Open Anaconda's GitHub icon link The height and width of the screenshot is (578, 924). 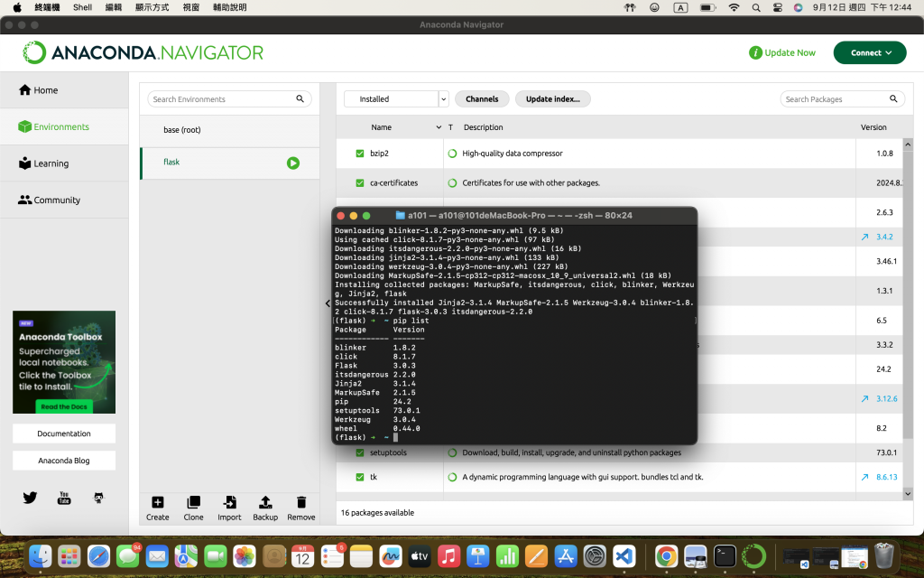(x=98, y=498)
